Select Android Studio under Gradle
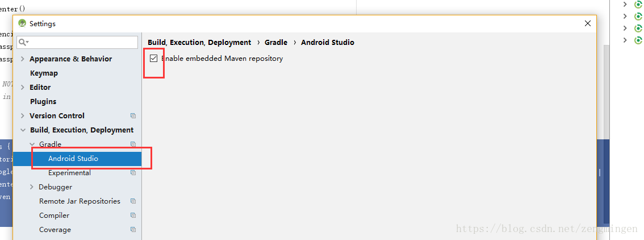The height and width of the screenshot is (240, 644). point(73,158)
